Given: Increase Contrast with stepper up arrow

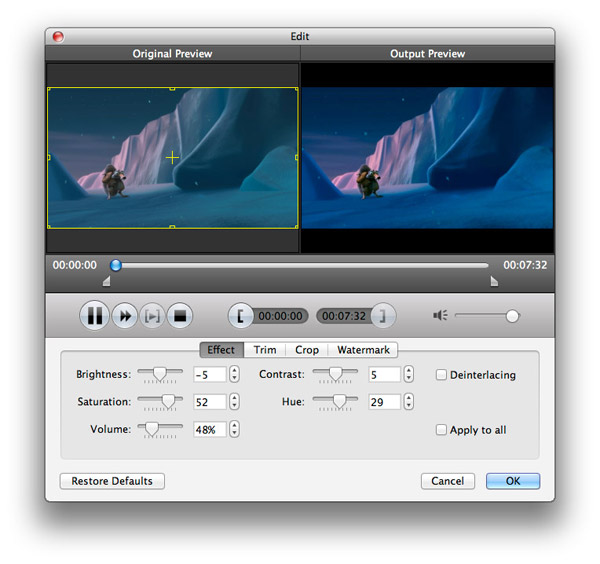Looking at the screenshot, I should pos(409,370).
